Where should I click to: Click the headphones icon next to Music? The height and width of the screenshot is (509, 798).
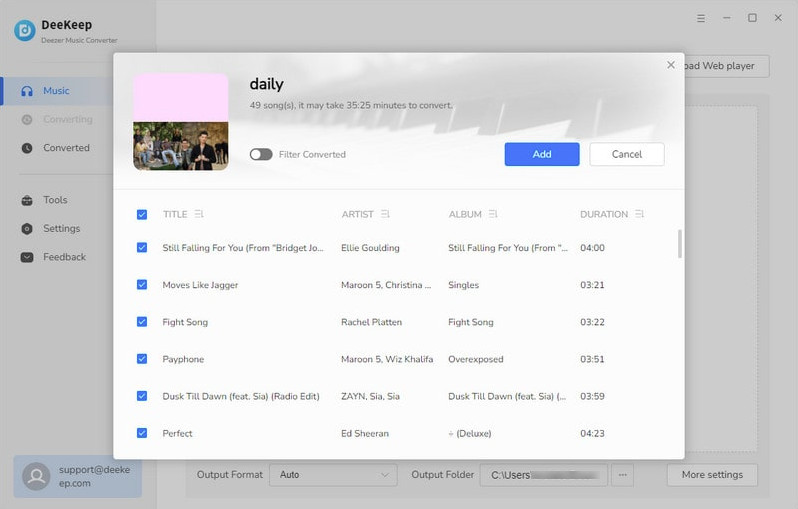pos(27,91)
